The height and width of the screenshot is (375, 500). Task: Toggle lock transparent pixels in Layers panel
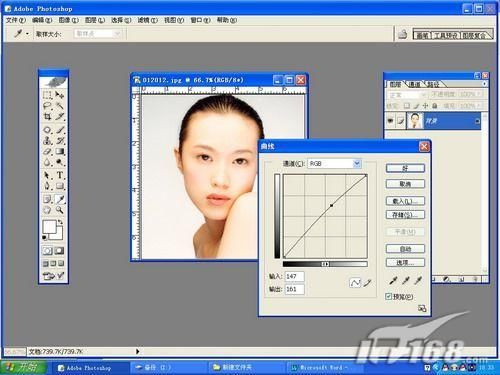[407, 106]
